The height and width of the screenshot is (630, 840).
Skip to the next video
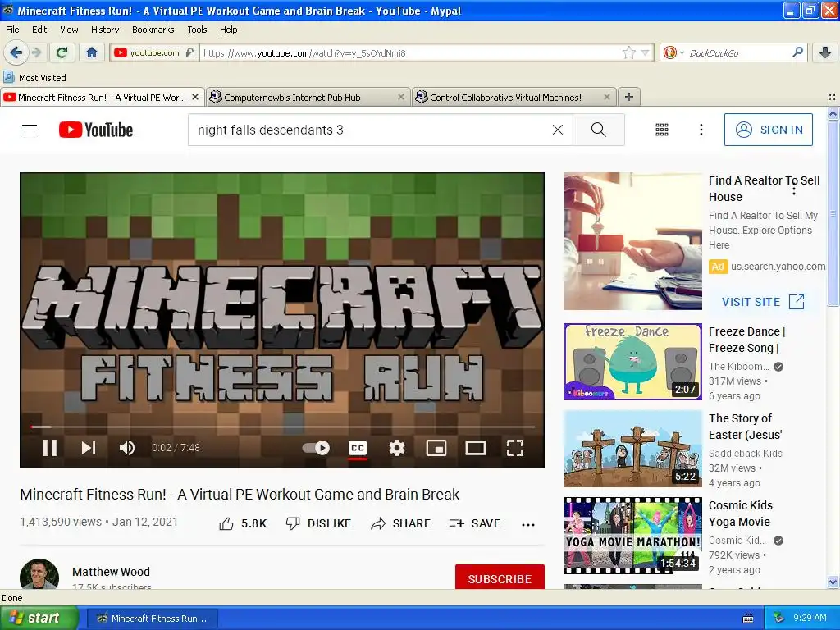click(x=89, y=448)
